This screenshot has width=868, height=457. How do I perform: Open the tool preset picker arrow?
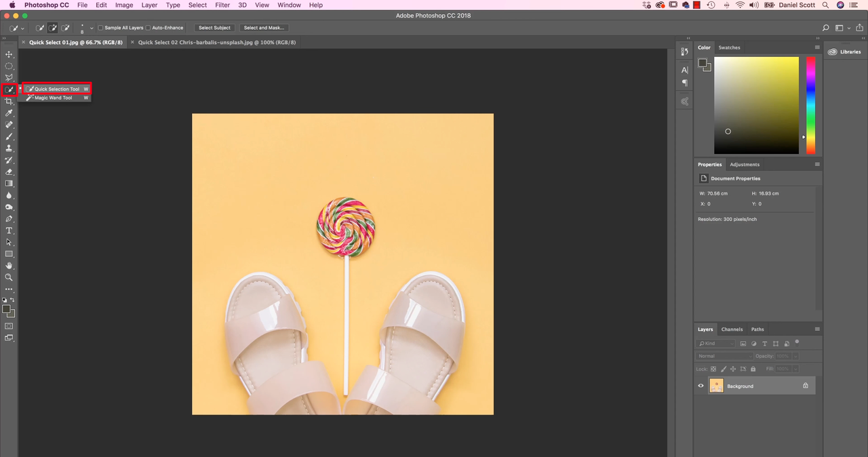[x=23, y=28]
